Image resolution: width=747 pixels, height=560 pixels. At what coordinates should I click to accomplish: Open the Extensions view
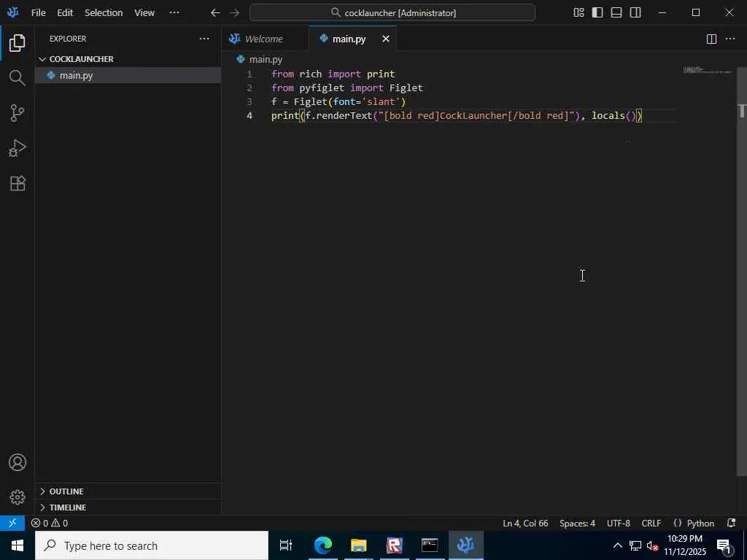[18, 183]
